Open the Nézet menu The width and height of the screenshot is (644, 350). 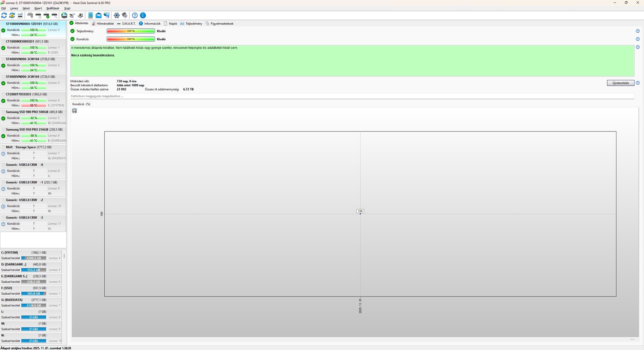(x=26, y=9)
